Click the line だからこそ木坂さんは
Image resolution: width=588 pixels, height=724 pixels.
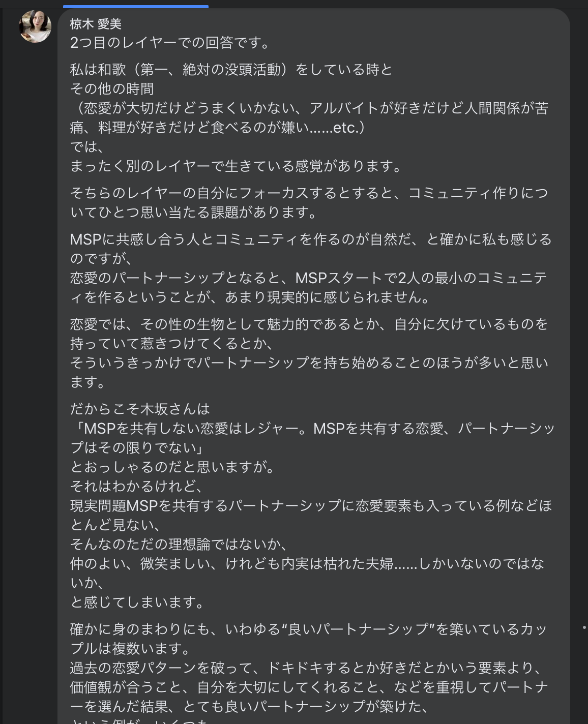coord(140,409)
